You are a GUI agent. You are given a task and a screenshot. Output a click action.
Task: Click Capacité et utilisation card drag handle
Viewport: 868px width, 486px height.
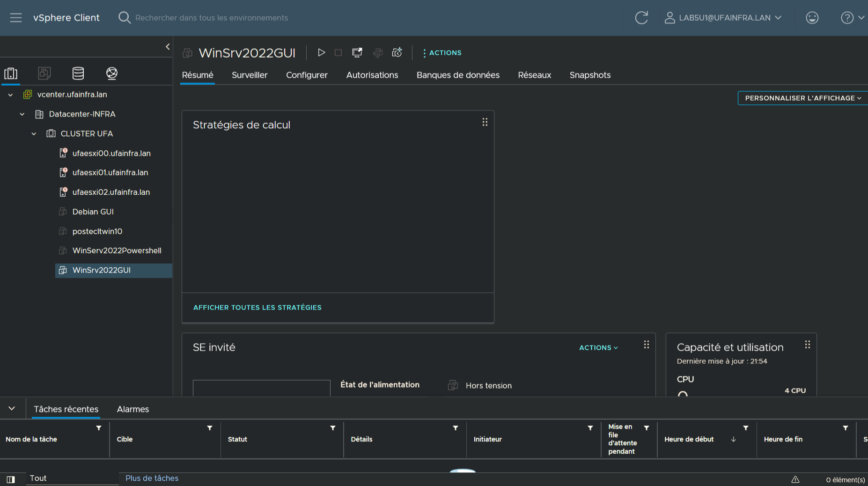(808, 345)
